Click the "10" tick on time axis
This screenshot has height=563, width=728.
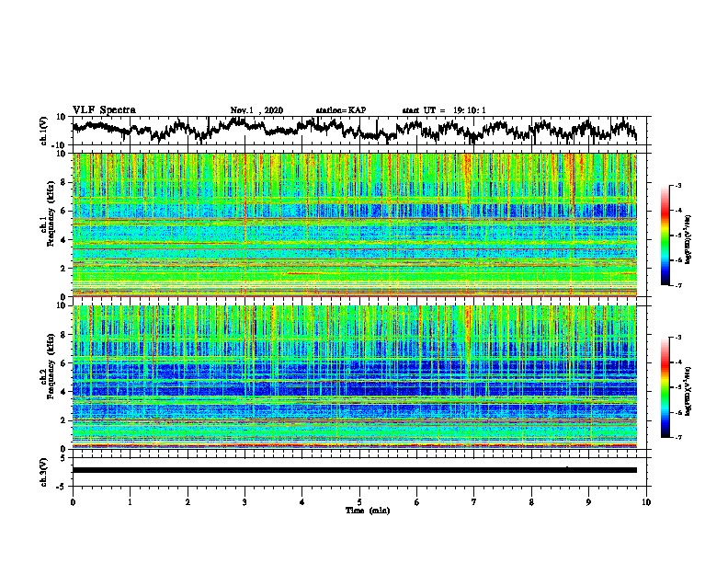646,502
